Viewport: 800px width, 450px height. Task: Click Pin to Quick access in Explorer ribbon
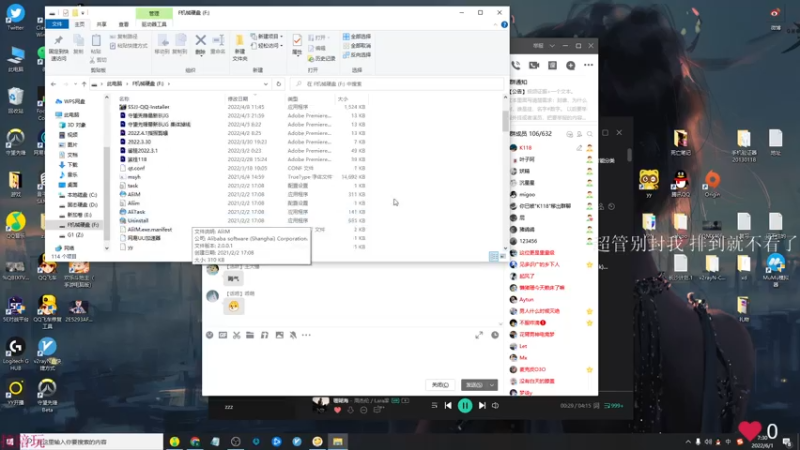pyautogui.click(x=58, y=47)
